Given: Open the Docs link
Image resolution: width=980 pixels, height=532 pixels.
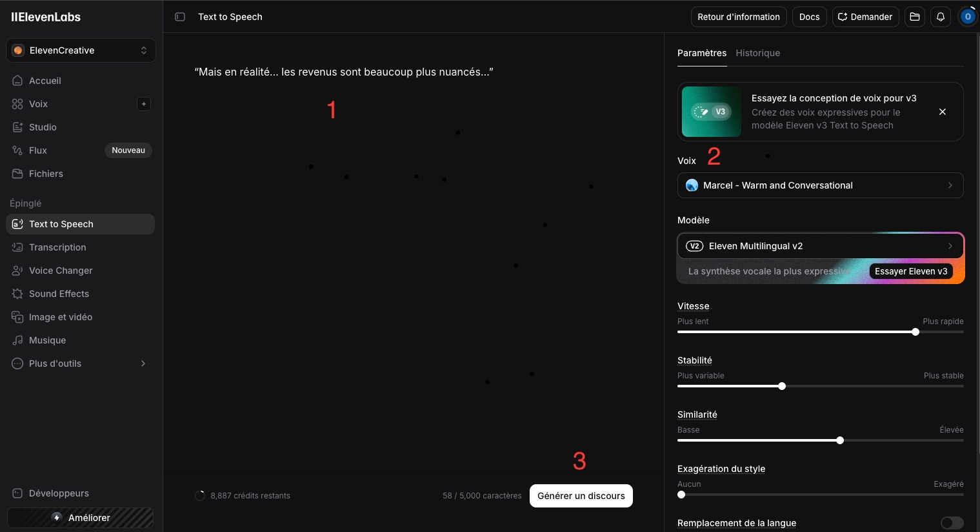Looking at the screenshot, I should coord(809,17).
